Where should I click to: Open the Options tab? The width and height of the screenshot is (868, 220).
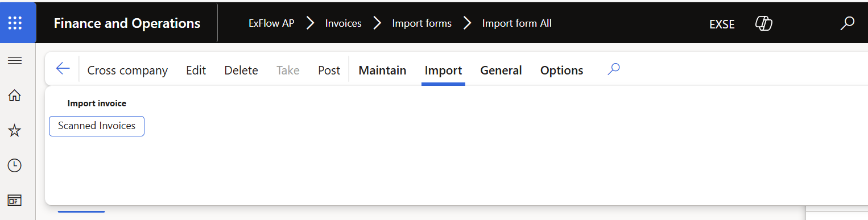[561, 70]
